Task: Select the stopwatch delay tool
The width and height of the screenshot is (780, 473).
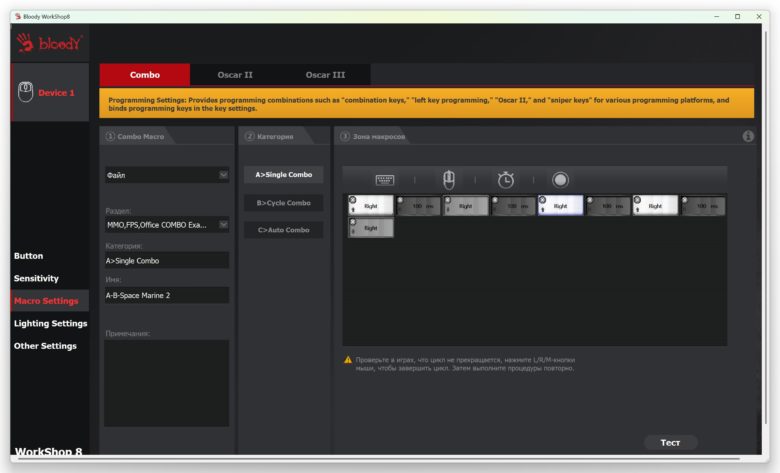Action: [x=505, y=180]
